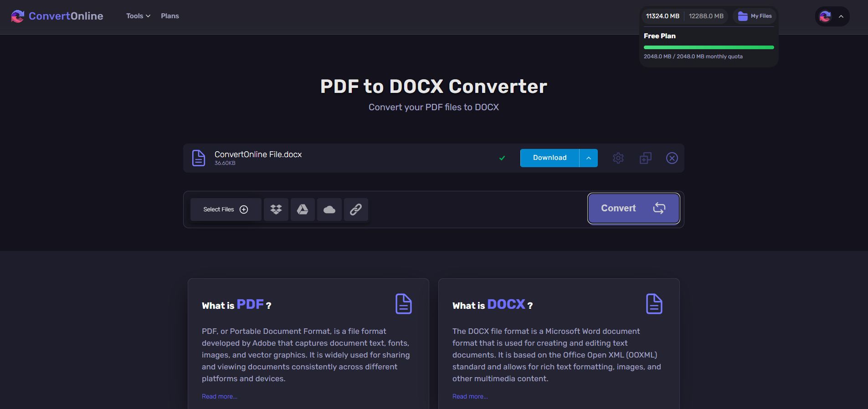Expand the Download options arrow
868x409 pixels.
pos(588,158)
